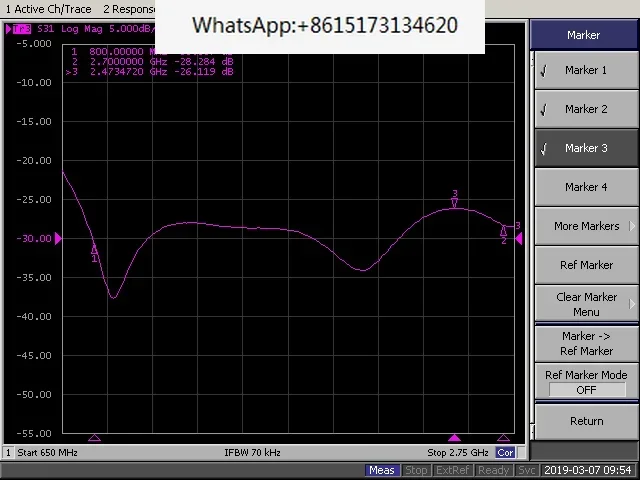
Task: Expand the More Markers submenu
Action: click(585, 226)
